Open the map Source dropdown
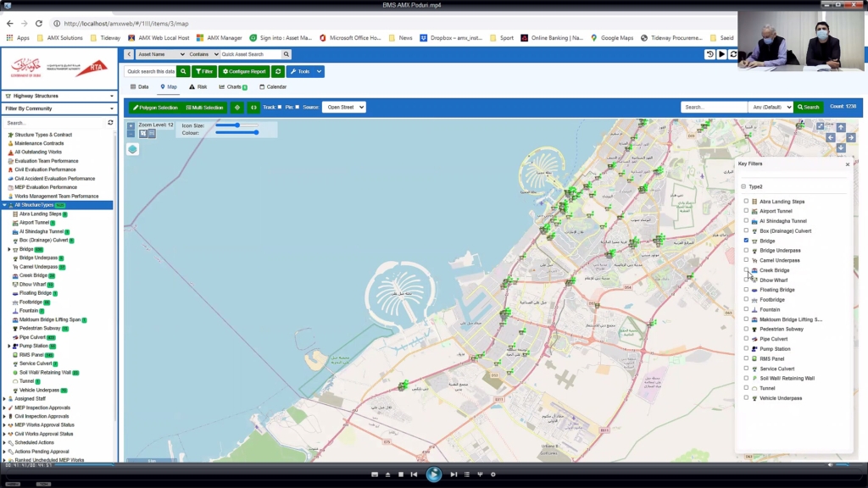This screenshot has width=868, height=488. point(344,108)
